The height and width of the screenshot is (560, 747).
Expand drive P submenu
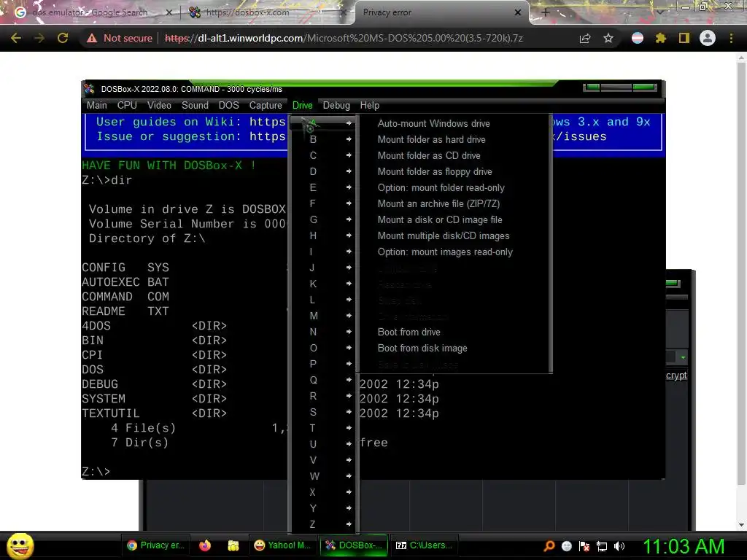323,364
